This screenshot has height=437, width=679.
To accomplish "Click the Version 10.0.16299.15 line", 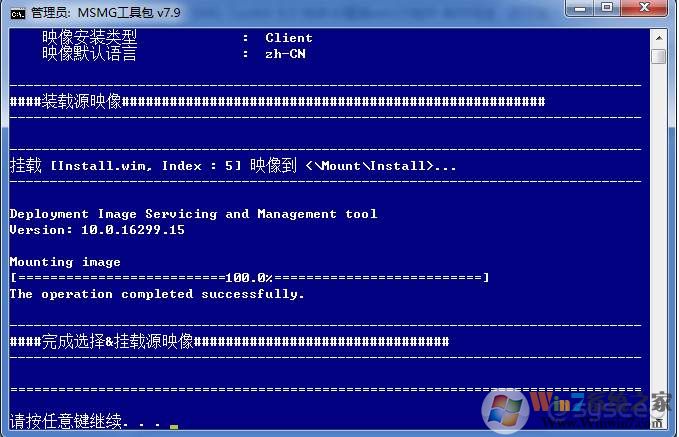I will [x=96, y=230].
